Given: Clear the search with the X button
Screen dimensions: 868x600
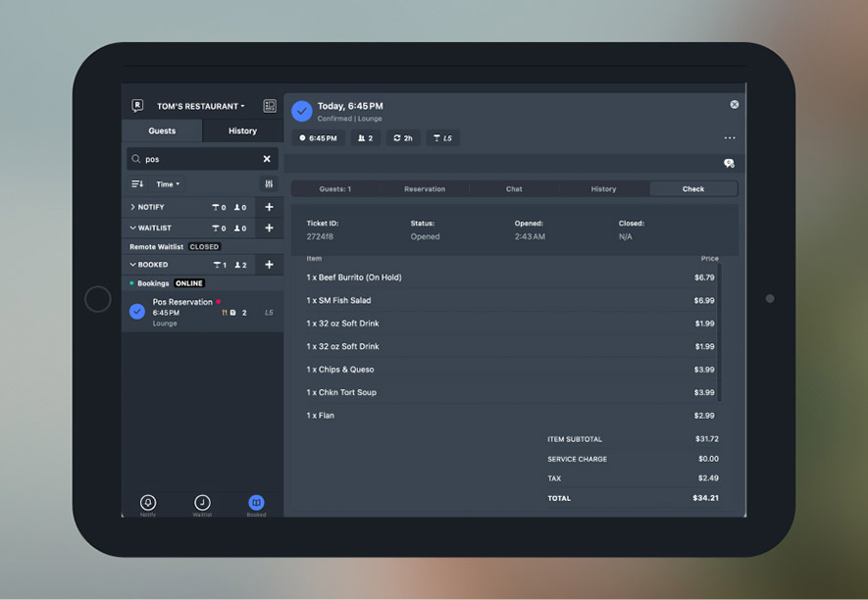Looking at the screenshot, I should coord(265,158).
